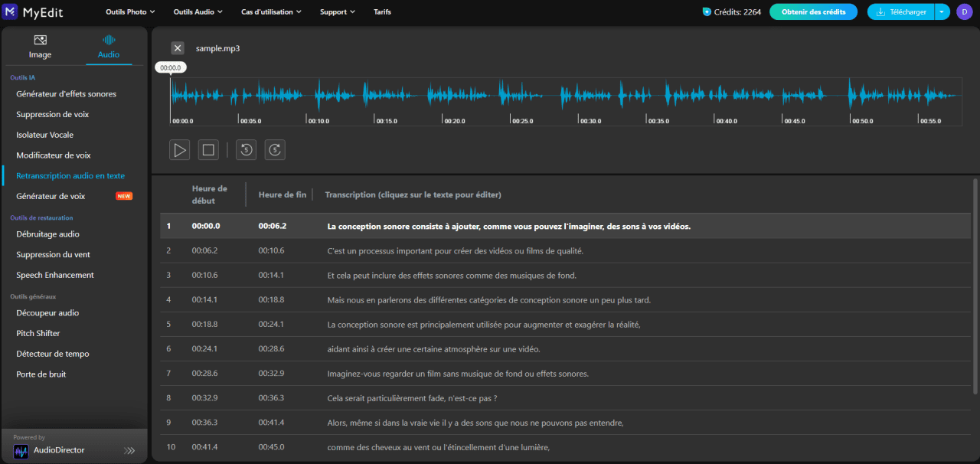Click start time 00:06.2 in row 2
The width and height of the screenshot is (980, 464).
coord(204,251)
